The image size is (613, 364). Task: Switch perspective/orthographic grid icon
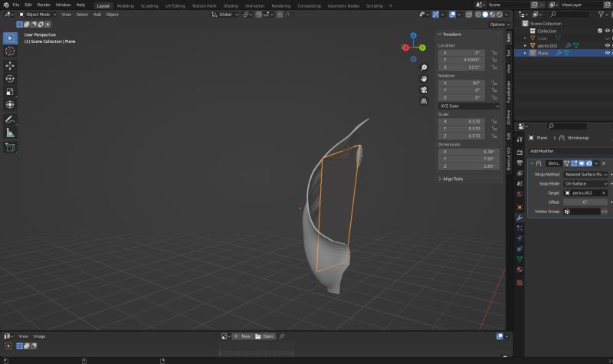(424, 101)
